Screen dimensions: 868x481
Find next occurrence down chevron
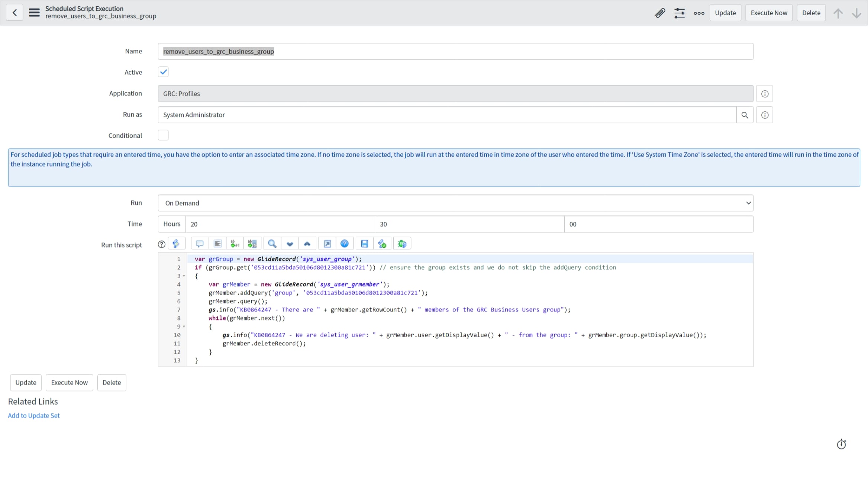point(290,244)
